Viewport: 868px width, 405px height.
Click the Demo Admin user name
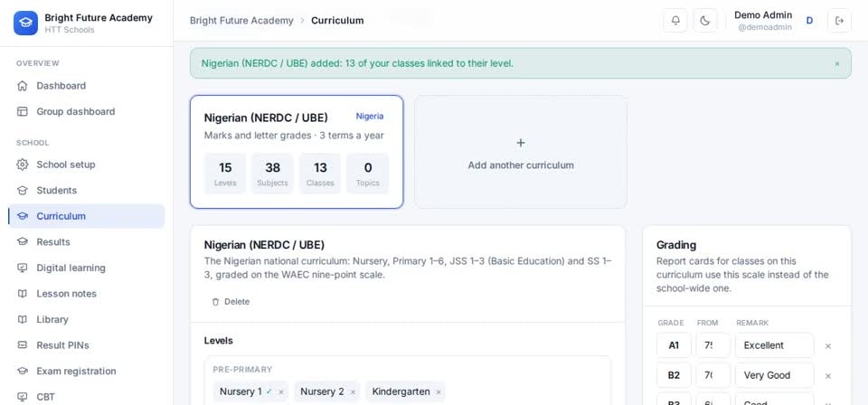[763, 15]
